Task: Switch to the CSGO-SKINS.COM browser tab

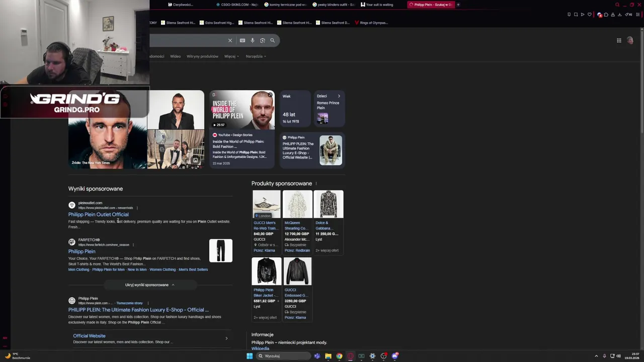Action: click(236, 5)
